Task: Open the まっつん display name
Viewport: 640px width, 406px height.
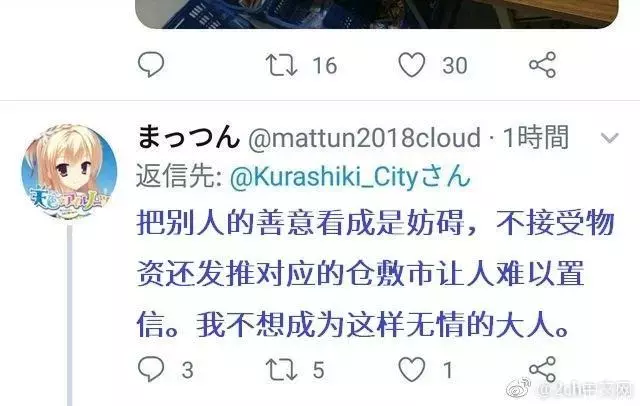Action: click(188, 137)
